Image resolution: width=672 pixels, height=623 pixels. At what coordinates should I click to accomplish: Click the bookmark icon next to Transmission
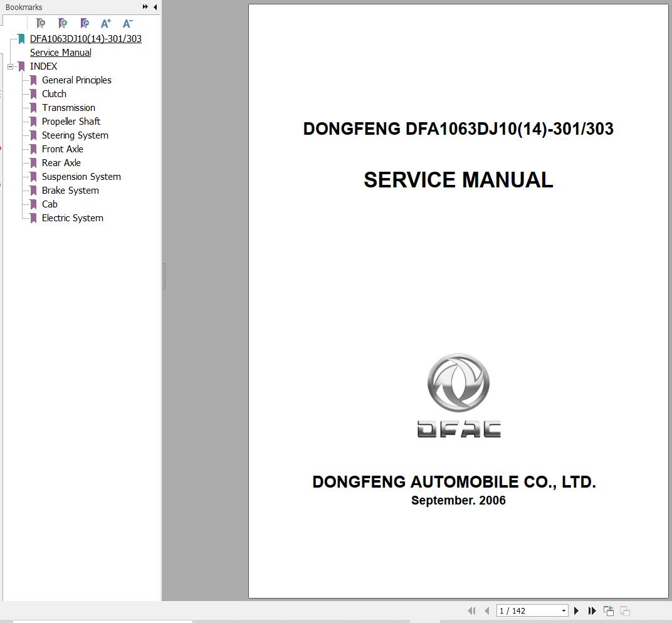click(33, 108)
